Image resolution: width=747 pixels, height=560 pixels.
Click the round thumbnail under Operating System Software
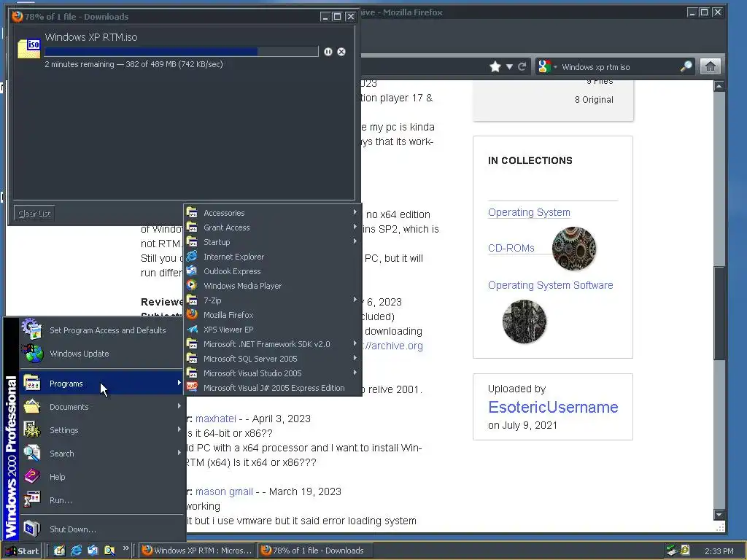pyautogui.click(x=524, y=322)
